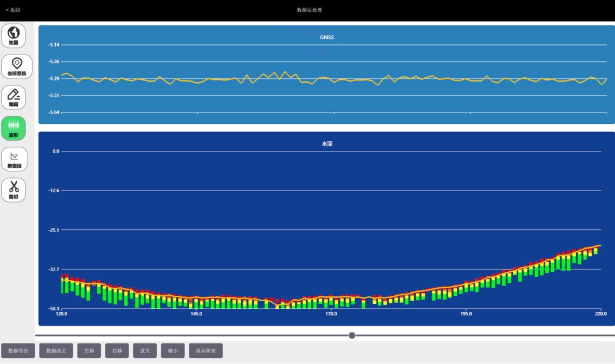Open the 编辑 edit tool
The height and width of the screenshot is (364, 615).
coord(13,97)
